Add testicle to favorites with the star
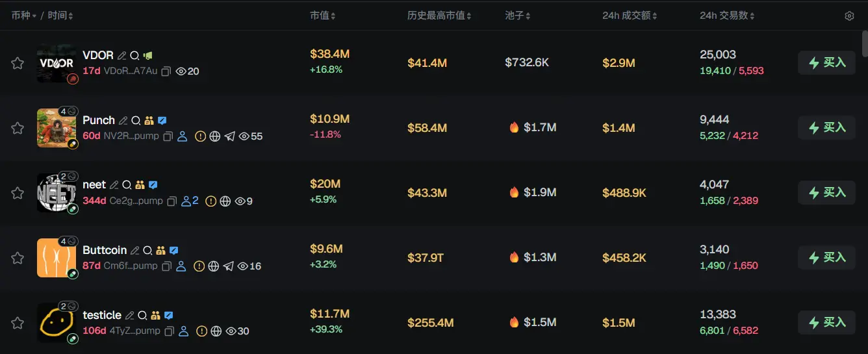The height and width of the screenshot is (354, 868). pyautogui.click(x=18, y=323)
